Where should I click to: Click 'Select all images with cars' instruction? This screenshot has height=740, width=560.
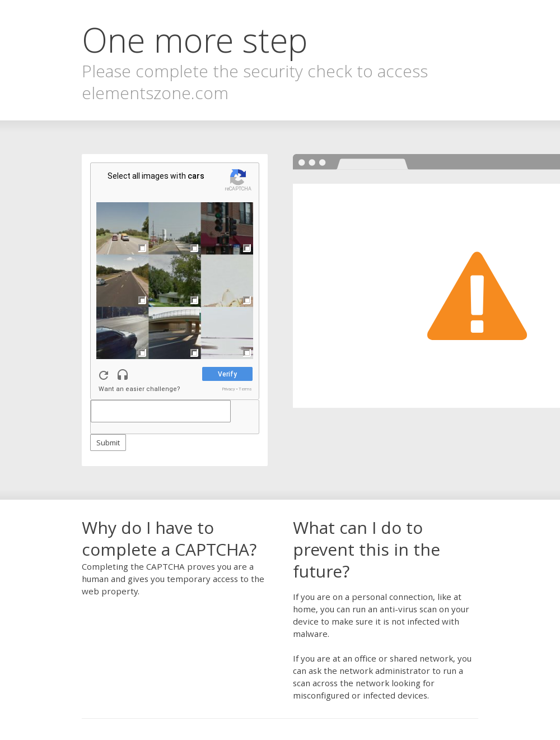[156, 176]
